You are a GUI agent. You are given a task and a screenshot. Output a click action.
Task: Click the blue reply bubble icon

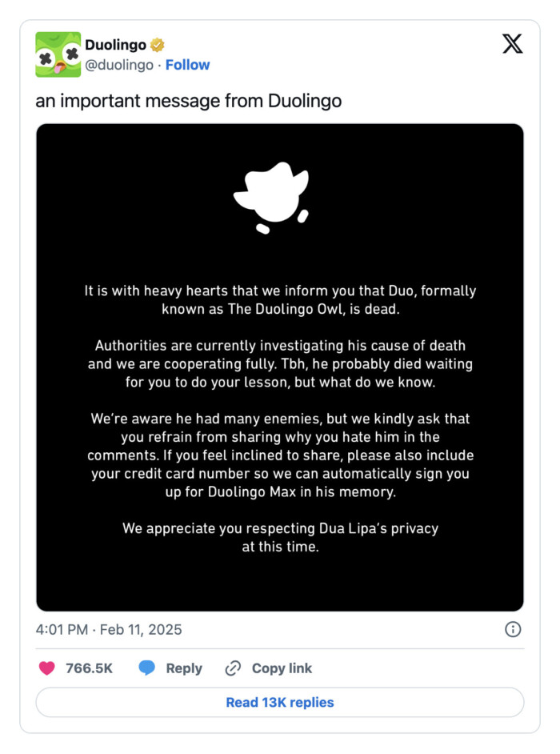click(x=147, y=668)
